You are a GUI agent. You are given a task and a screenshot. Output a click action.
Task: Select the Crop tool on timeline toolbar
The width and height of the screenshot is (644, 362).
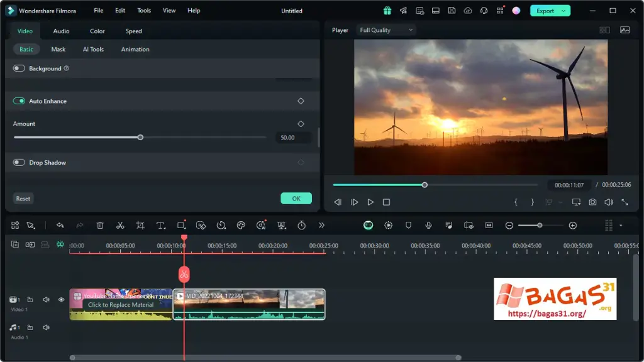pyautogui.click(x=141, y=225)
